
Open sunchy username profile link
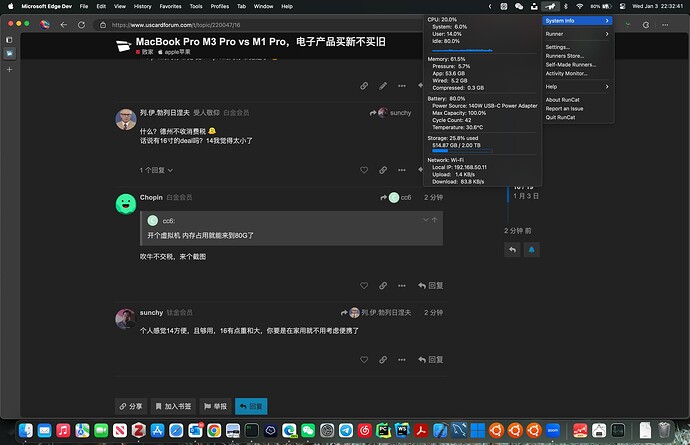pyautogui.click(x=151, y=313)
